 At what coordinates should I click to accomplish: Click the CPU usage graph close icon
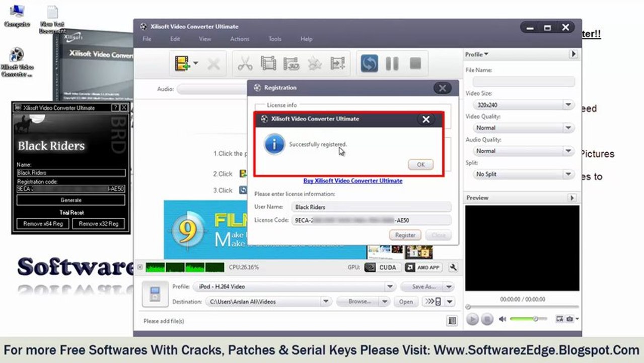tap(139, 267)
